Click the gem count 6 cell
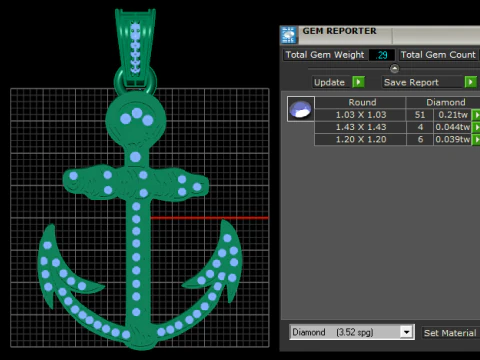480x360 pixels. pos(420,139)
